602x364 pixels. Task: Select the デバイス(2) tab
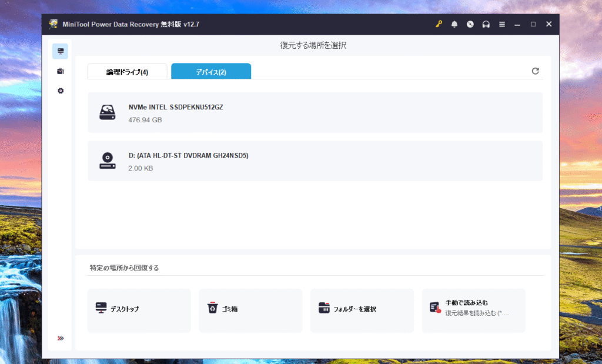click(x=211, y=72)
